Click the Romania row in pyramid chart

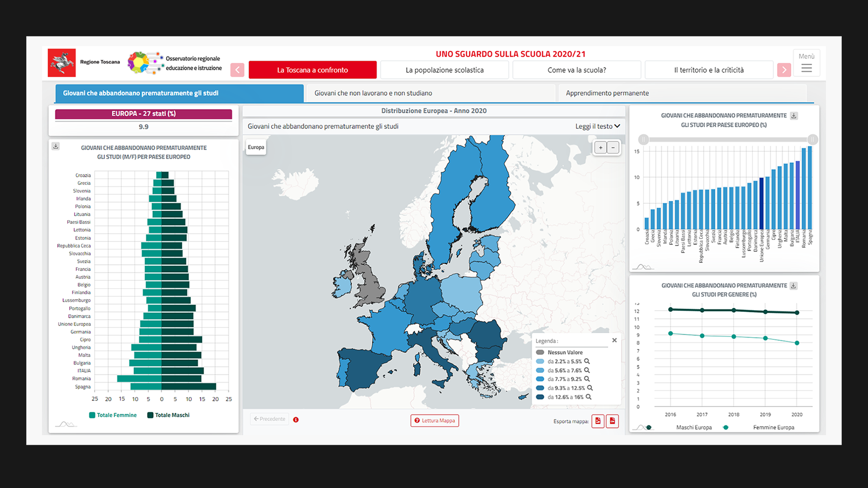(x=159, y=379)
